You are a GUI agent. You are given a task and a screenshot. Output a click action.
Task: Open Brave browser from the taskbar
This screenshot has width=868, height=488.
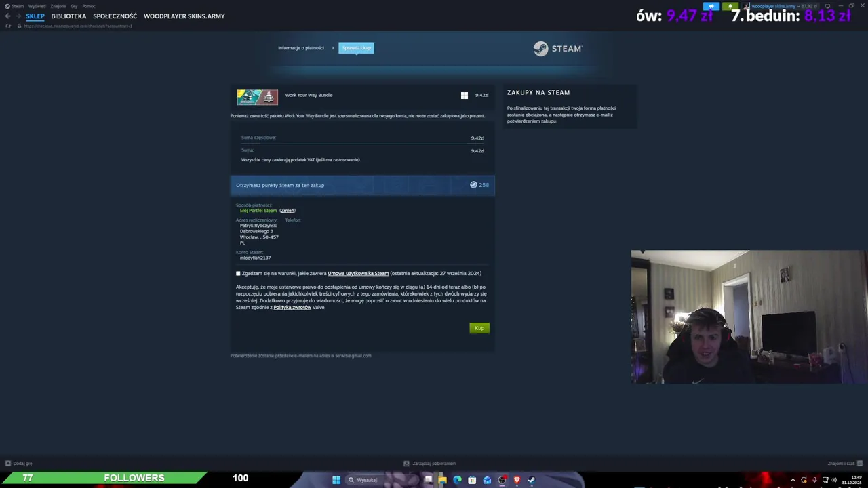click(x=517, y=480)
